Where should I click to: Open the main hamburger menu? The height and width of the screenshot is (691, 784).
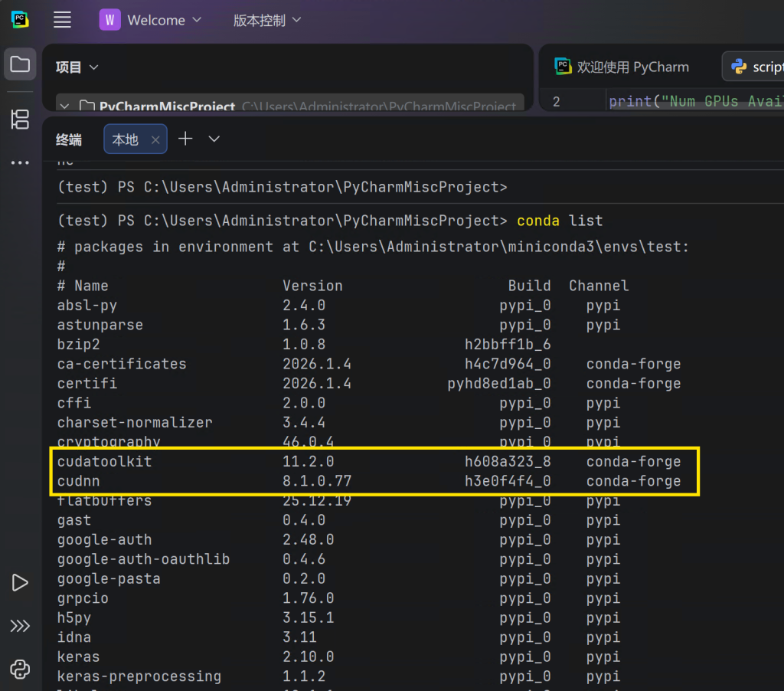(62, 20)
